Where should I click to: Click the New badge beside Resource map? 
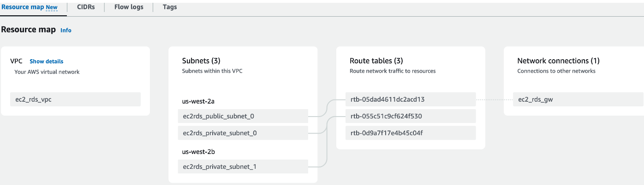point(52,7)
